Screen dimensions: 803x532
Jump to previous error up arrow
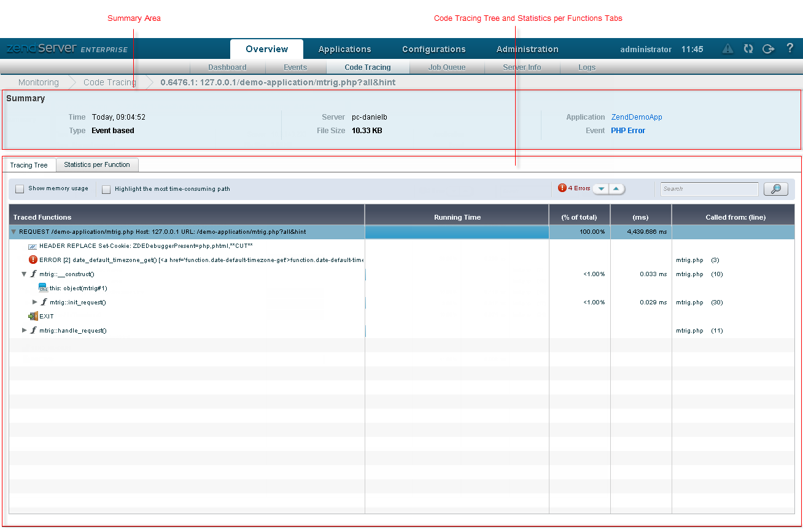click(616, 189)
